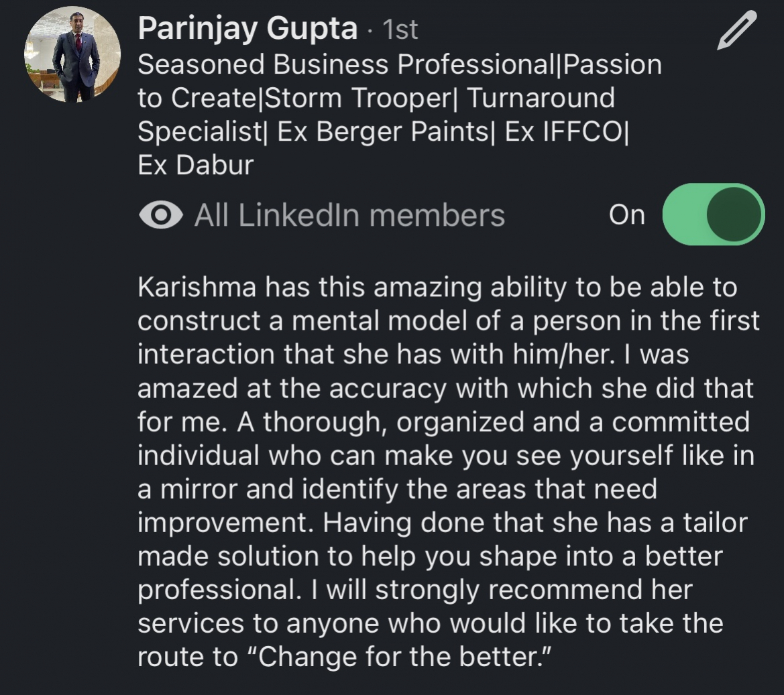Click the Ex Dabur headline line

point(195,166)
